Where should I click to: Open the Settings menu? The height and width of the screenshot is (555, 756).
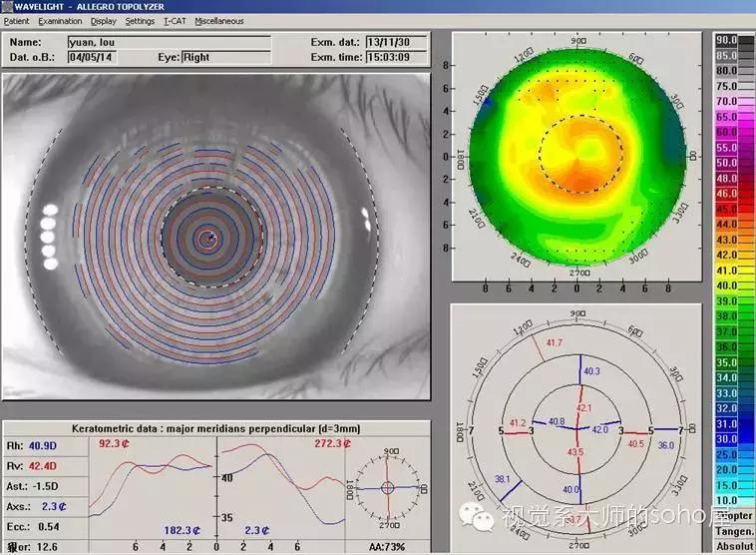(x=140, y=21)
